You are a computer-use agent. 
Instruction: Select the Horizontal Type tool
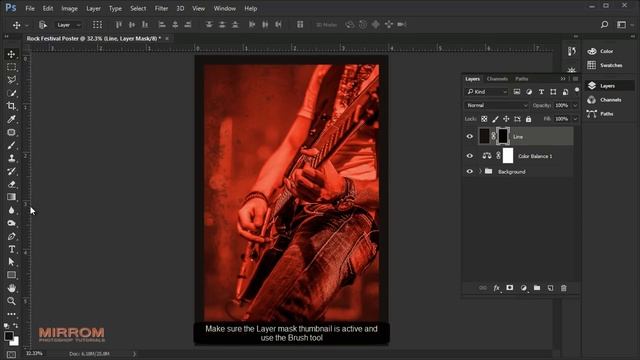[x=11, y=249]
